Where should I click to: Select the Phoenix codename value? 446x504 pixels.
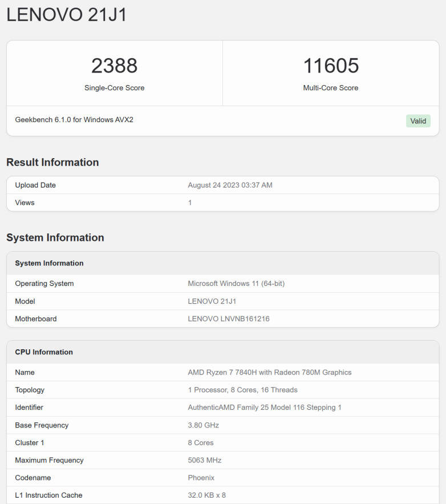(201, 478)
